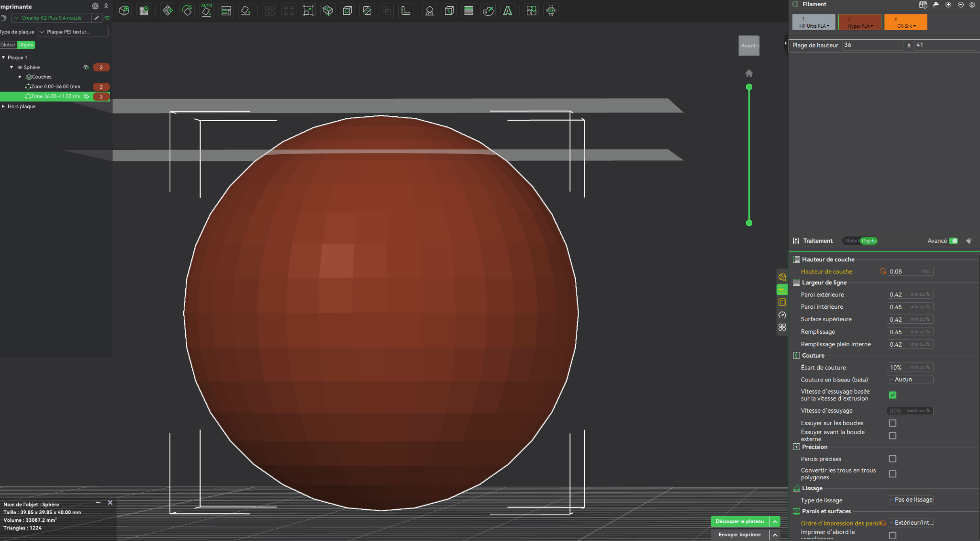Enable Essuyer sur les boucles checkbox

892,423
